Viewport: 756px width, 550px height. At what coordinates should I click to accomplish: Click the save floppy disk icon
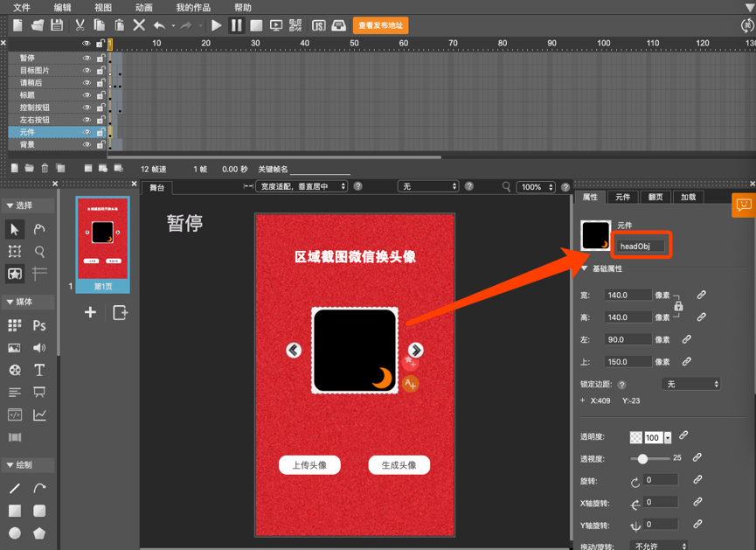point(57,25)
